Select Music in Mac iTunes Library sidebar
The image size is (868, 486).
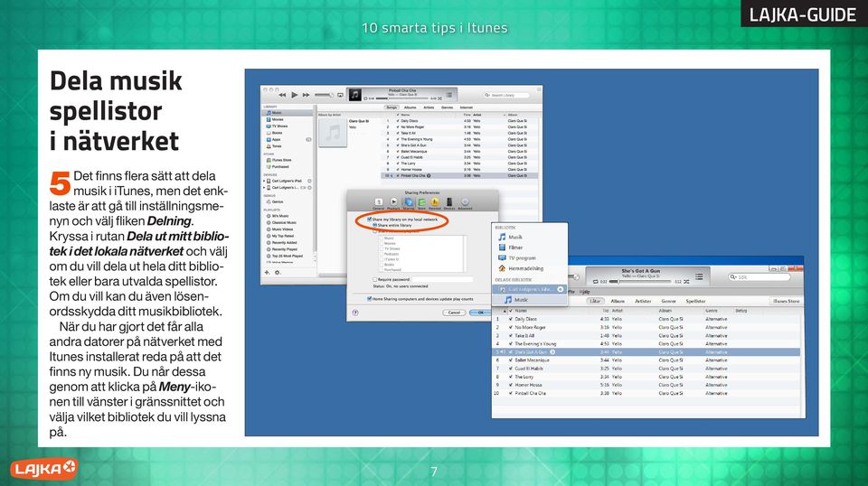tap(288, 113)
